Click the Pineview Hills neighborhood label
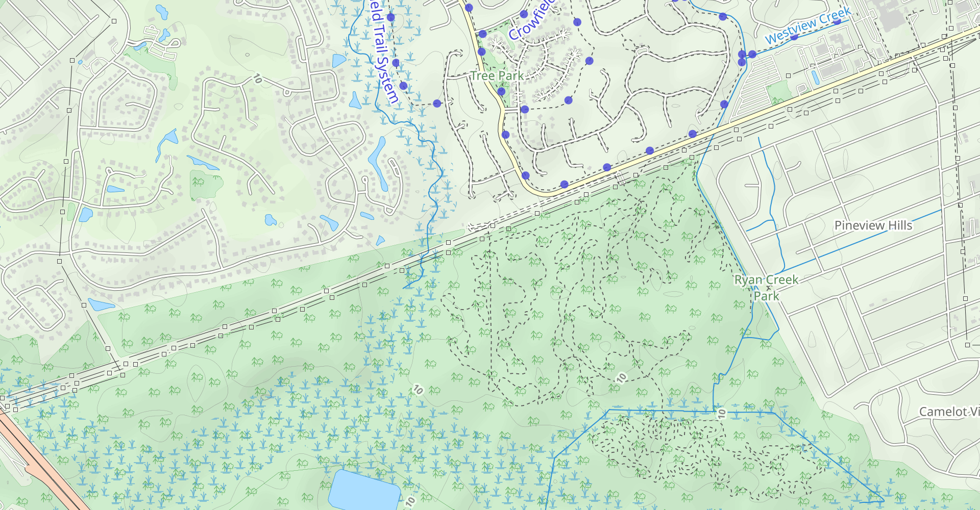 [873, 225]
